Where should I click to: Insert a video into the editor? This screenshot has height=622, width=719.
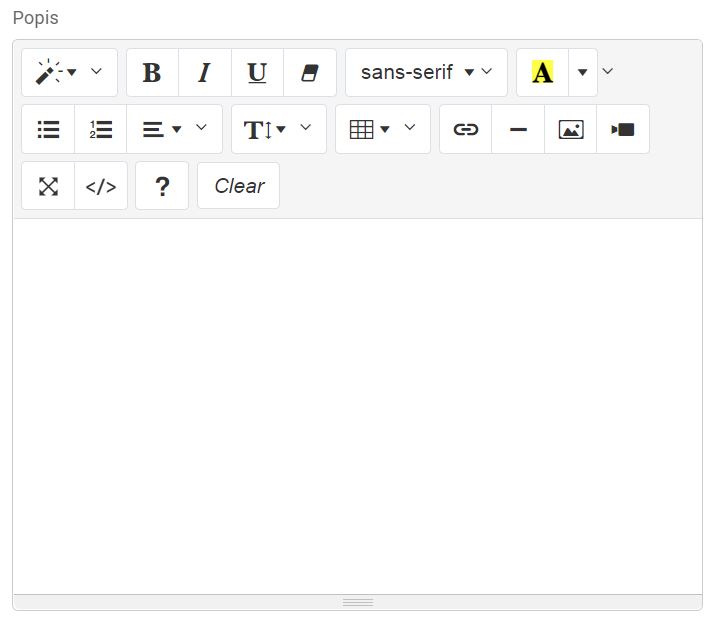click(623, 130)
